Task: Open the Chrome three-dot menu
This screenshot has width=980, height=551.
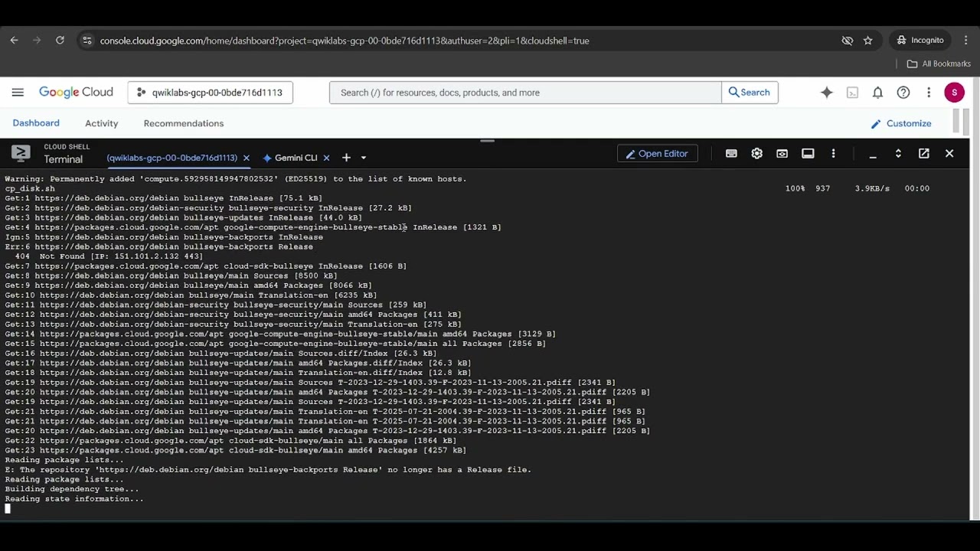Action: point(965,41)
